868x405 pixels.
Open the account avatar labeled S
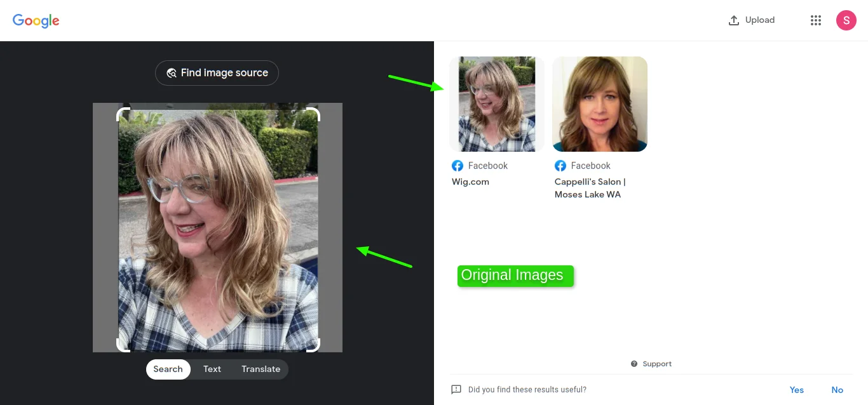(846, 20)
